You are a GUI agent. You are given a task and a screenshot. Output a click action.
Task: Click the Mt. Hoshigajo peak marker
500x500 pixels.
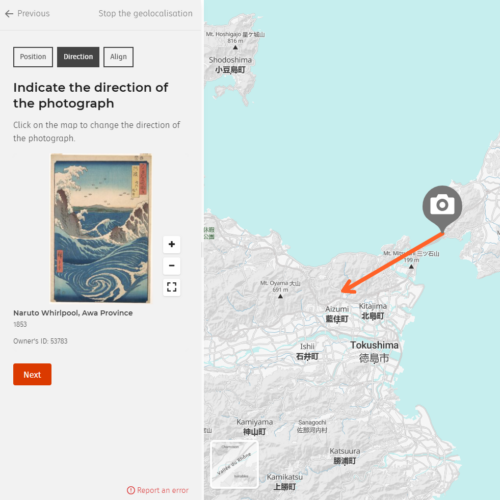point(235,48)
